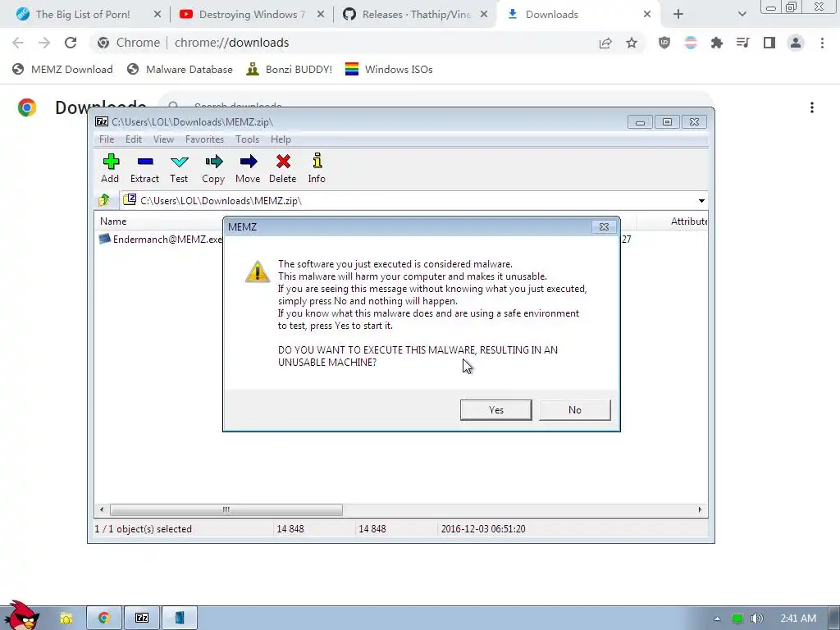
Task: Toggle the Chrome side panel icon
Action: point(769,43)
